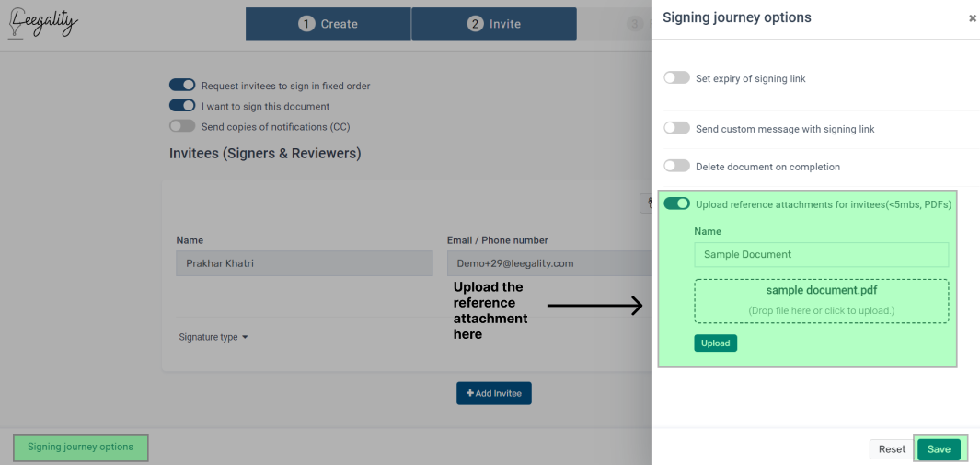The height and width of the screenshot is (465, 980).
Task: Click the green Upload button
Action: tap(716, 343)
